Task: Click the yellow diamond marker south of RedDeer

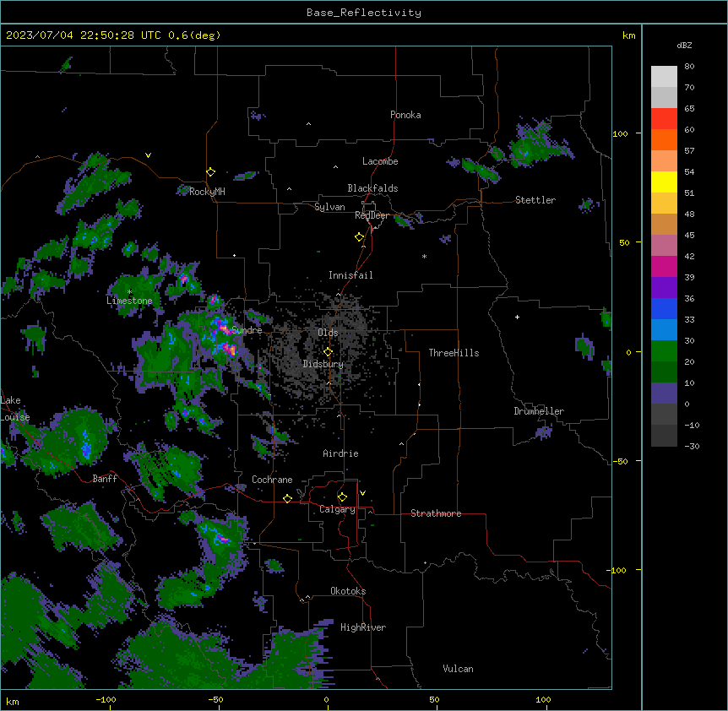Action: (360, 237)
